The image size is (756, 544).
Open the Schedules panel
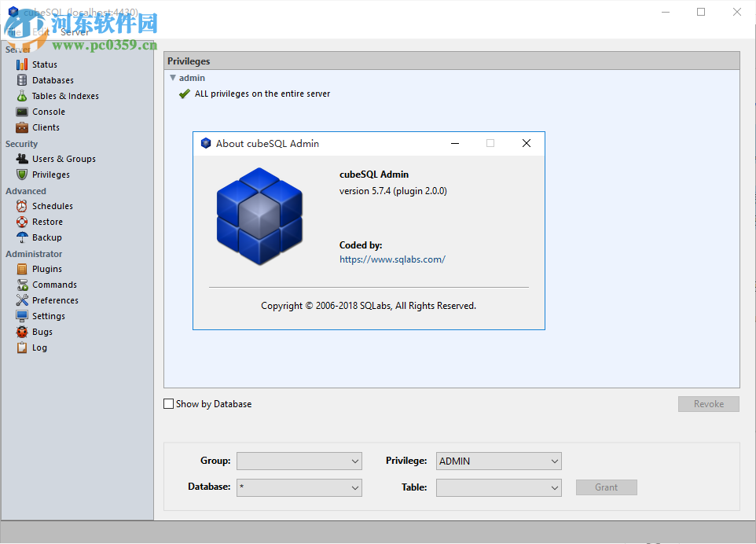[x=53, y=205]
